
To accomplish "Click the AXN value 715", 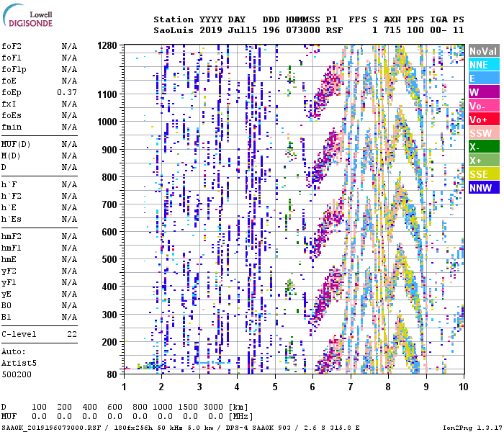I will (x=392, y=30).
